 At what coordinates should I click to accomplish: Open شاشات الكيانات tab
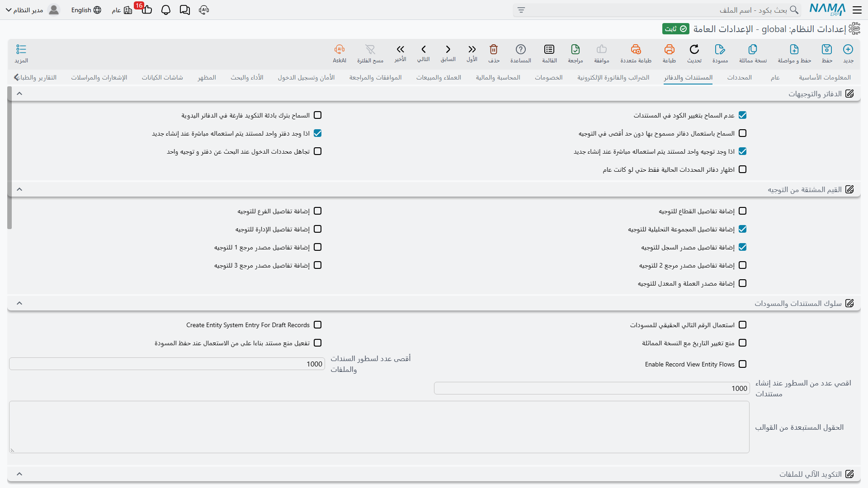point(162,77)
